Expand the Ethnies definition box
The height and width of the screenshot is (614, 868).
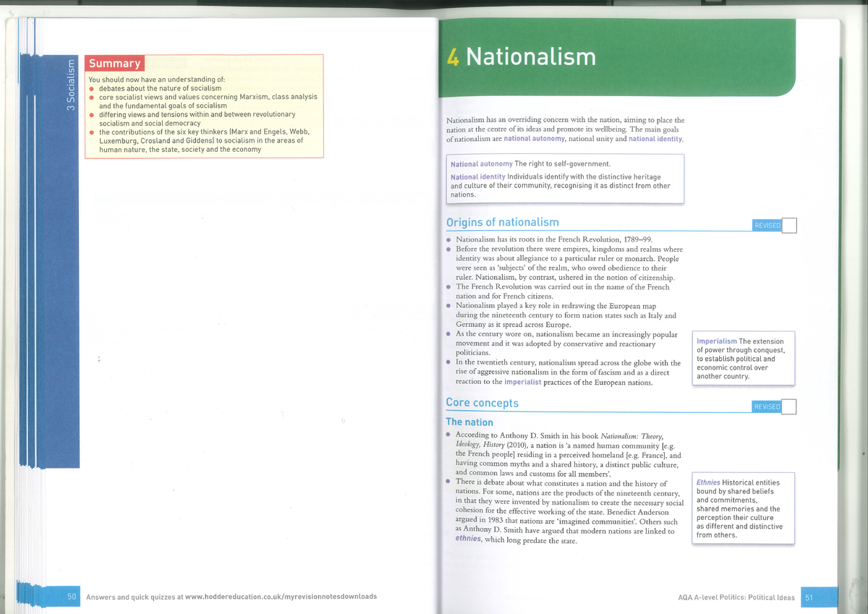pos(743,508)
